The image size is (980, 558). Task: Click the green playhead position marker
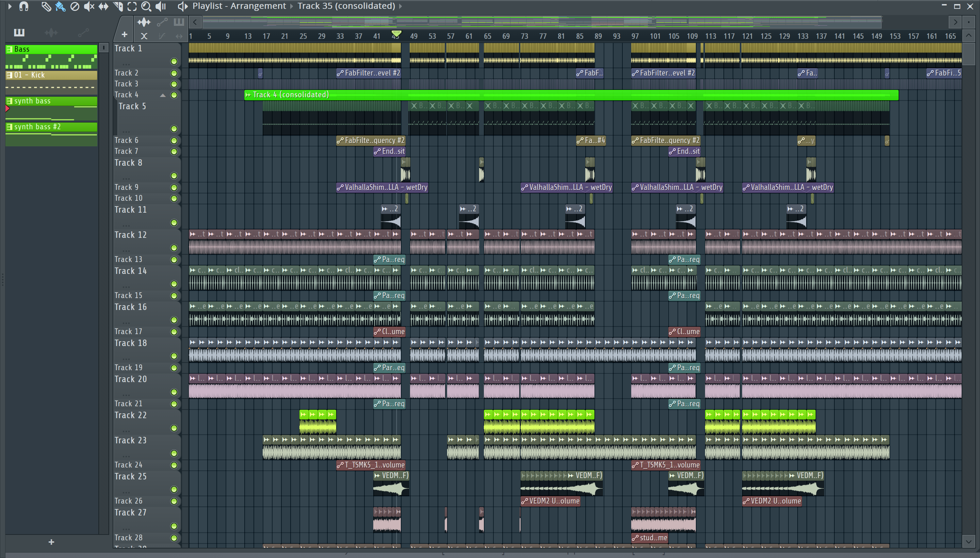pos(396,34)
